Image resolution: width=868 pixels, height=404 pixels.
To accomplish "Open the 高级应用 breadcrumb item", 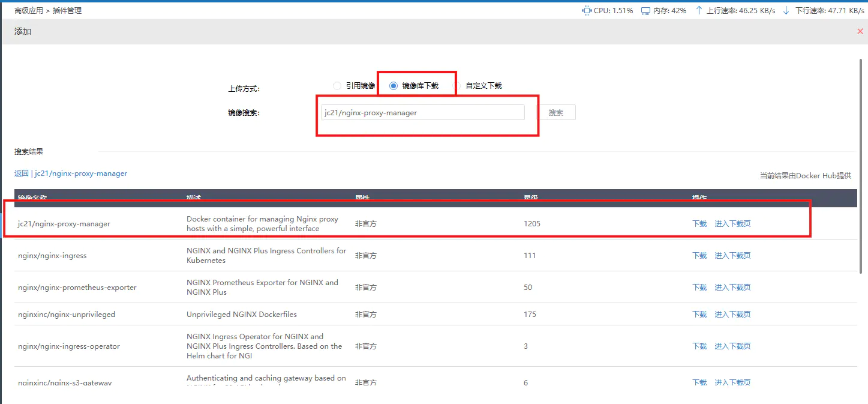I will tap(29, 11).
